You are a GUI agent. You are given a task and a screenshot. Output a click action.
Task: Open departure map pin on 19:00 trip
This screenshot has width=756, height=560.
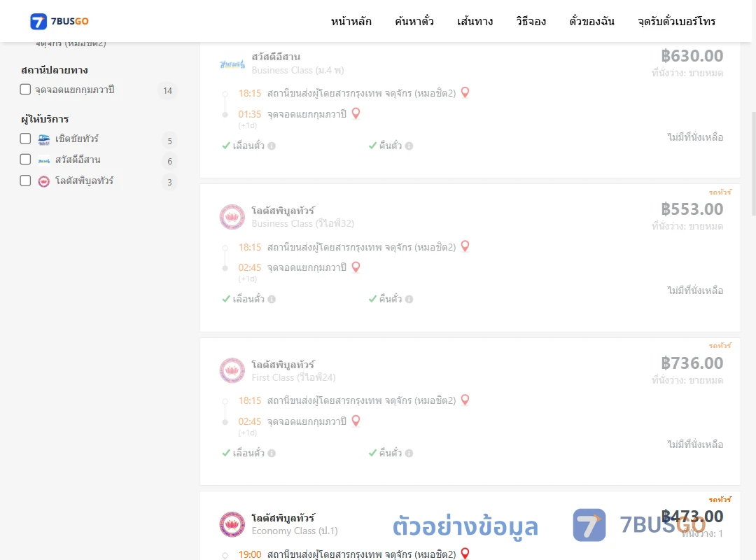click(x=465, y=553)
